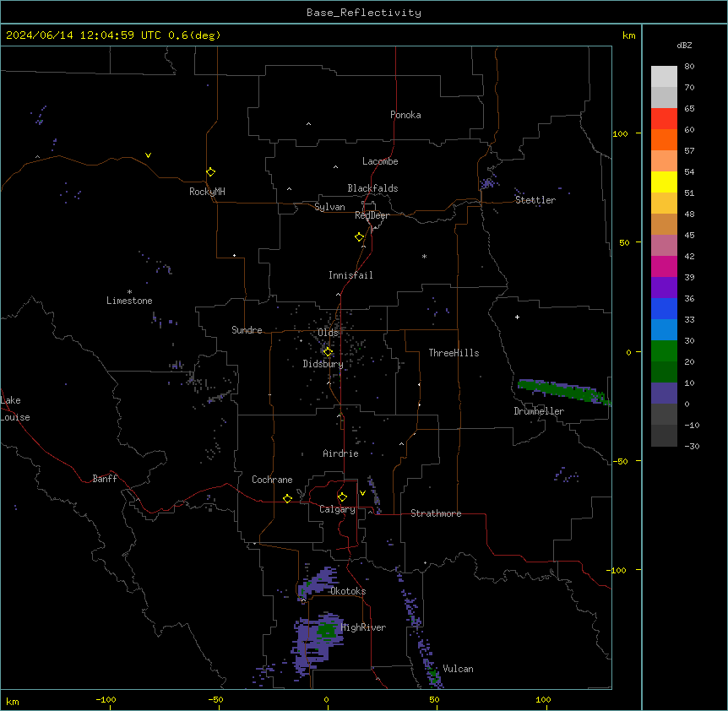The width and height of the screenshot is (728, 711).
Task: Click the white asterisk marker above Limestone
Action: [129, 292]
